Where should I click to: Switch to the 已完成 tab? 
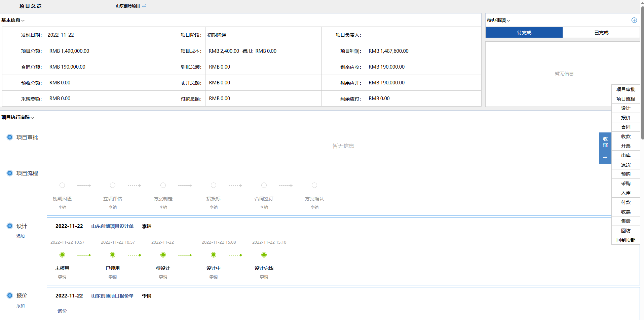pyautogui.click(x=601, y=33)
